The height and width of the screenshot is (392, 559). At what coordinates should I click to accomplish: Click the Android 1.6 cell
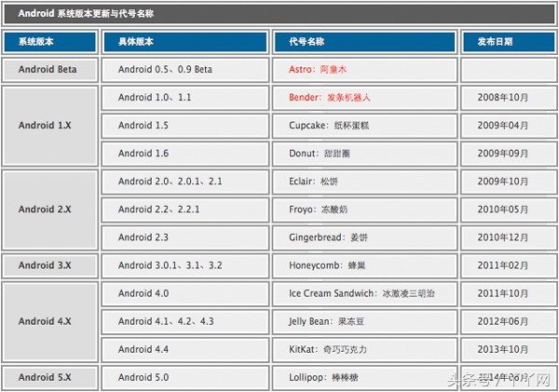(x=185, y=154)
